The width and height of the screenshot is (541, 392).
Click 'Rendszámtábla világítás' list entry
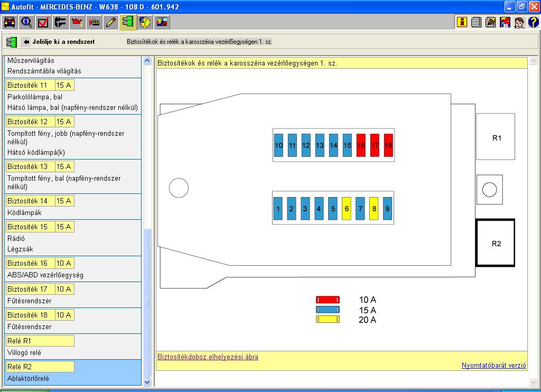44,71
